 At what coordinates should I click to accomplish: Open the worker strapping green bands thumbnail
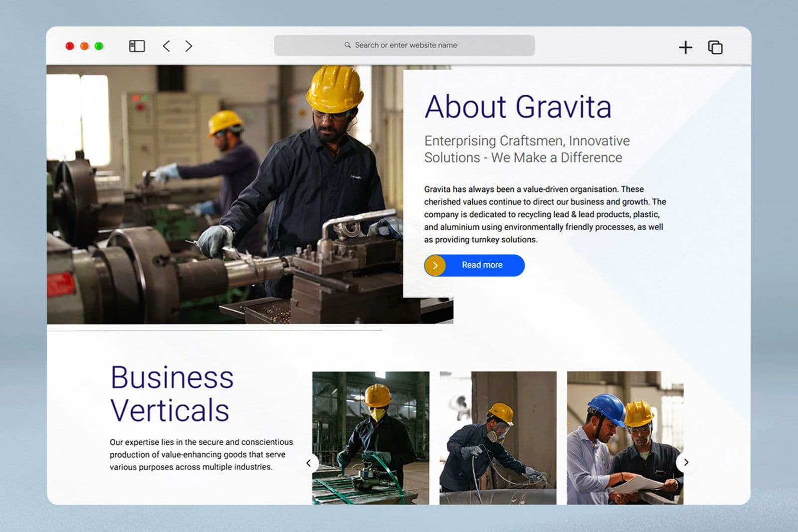[x=371, y=438]
